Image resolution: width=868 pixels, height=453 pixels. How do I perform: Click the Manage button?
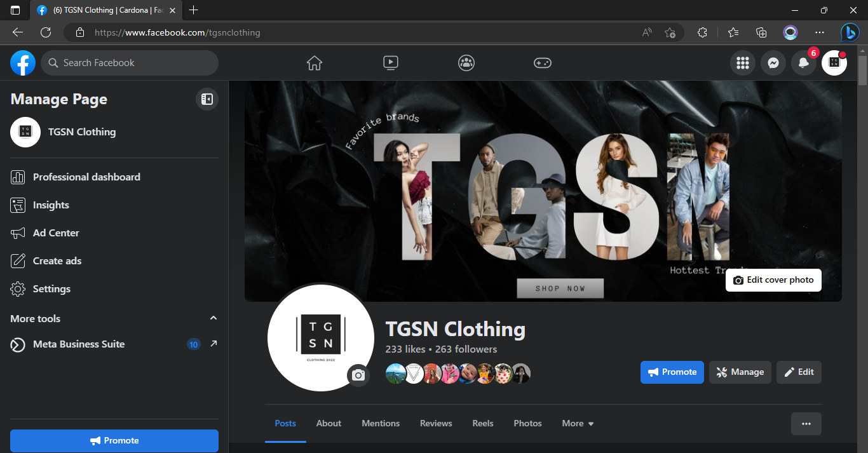pyautogui.click(x=740, y=372)
